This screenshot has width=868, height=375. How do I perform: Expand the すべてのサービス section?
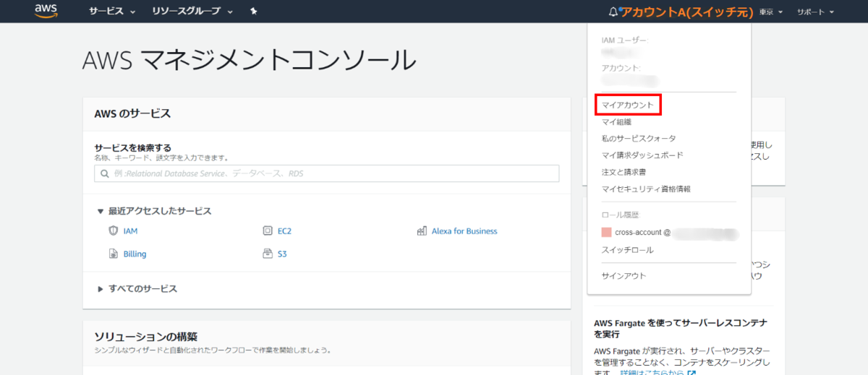coord(137,288)
